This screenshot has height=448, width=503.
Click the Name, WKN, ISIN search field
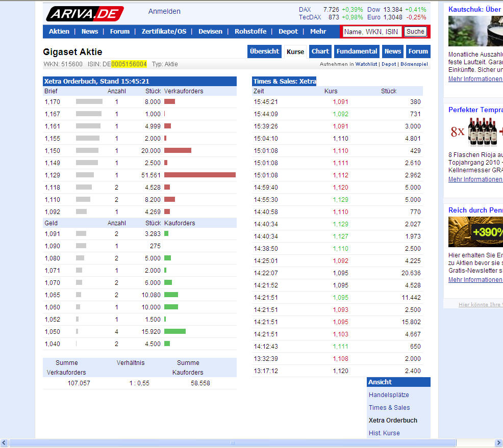[x=371, y=32]
